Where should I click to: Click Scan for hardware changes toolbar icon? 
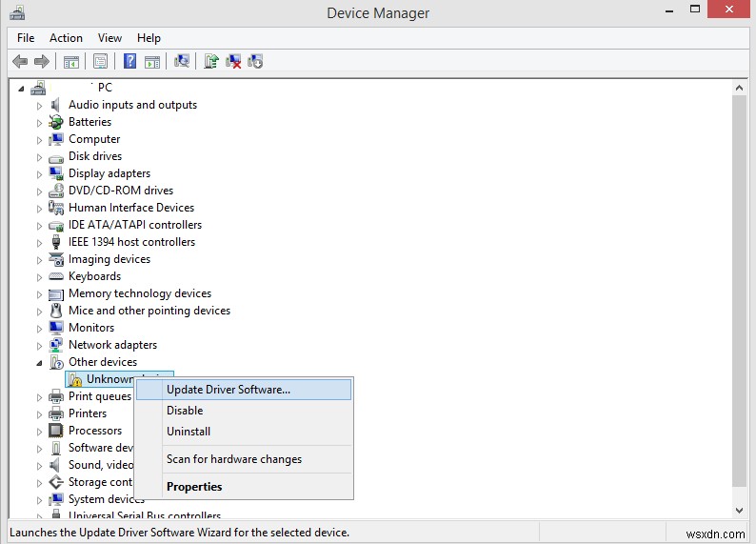[182, 62]
